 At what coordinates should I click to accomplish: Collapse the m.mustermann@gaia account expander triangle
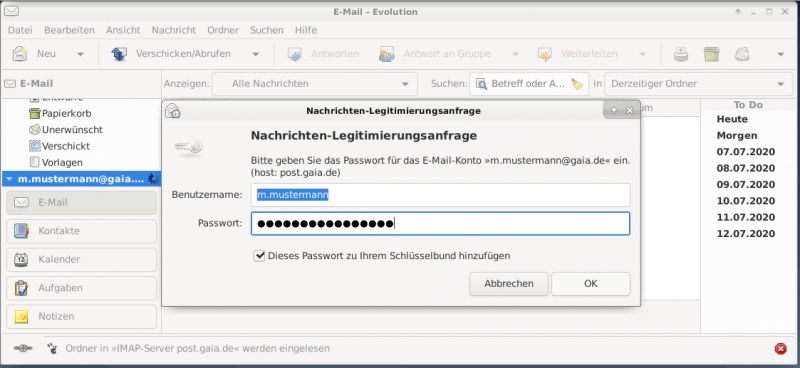pos(9,179)
